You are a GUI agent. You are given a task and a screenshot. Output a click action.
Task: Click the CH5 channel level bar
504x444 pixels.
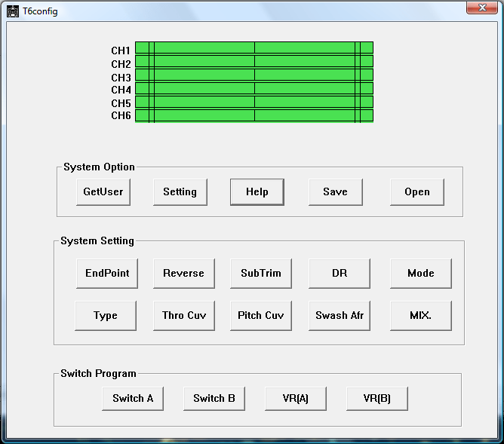tap(254, 102)
